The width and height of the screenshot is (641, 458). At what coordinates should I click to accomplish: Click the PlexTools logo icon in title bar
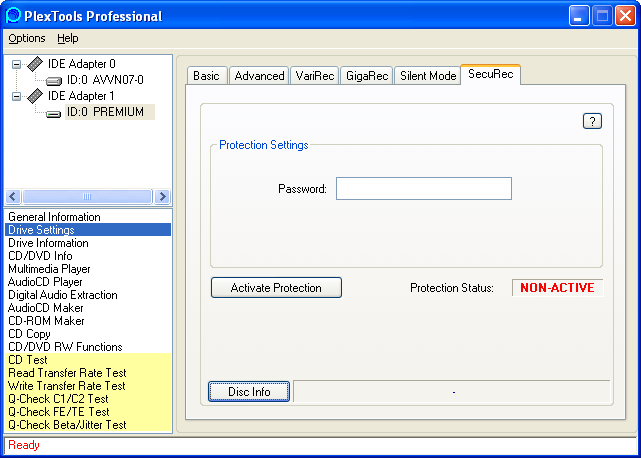pyautogui.click(x=13, y=16)
